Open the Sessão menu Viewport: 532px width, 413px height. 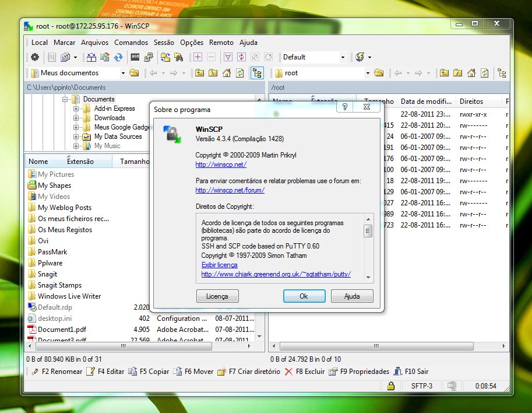[164, 43]
